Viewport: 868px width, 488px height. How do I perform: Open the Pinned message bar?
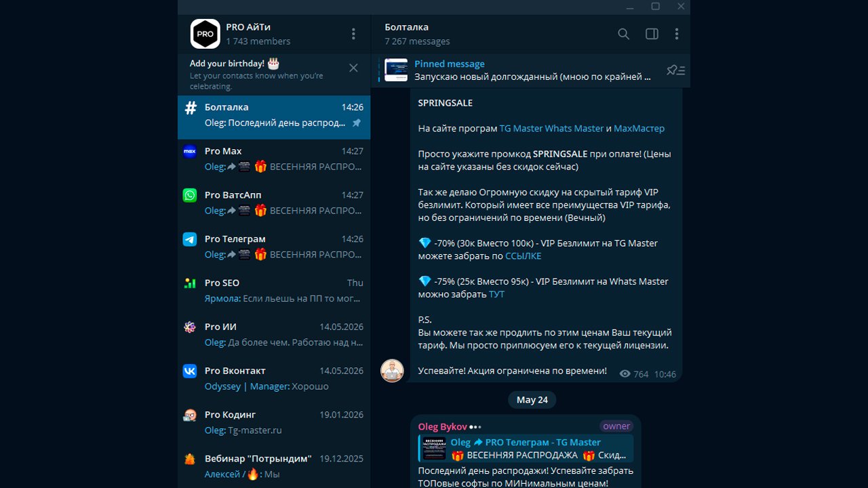coord(531,70)
